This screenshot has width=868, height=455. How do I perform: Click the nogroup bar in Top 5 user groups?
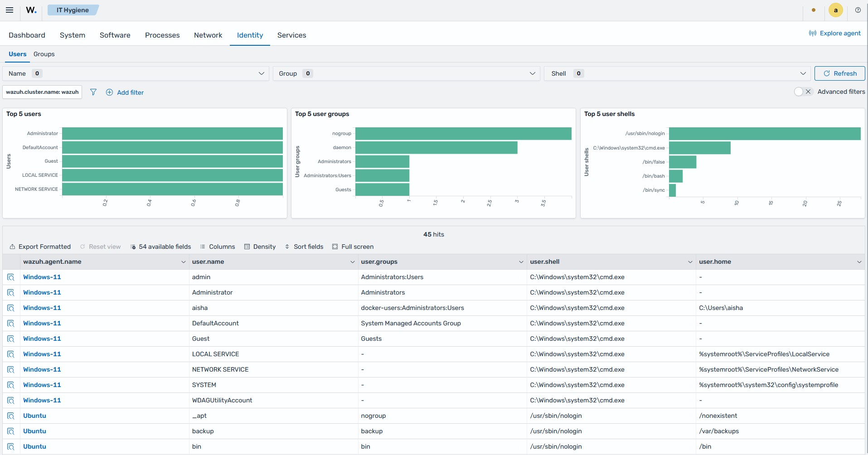coord(463,134)
